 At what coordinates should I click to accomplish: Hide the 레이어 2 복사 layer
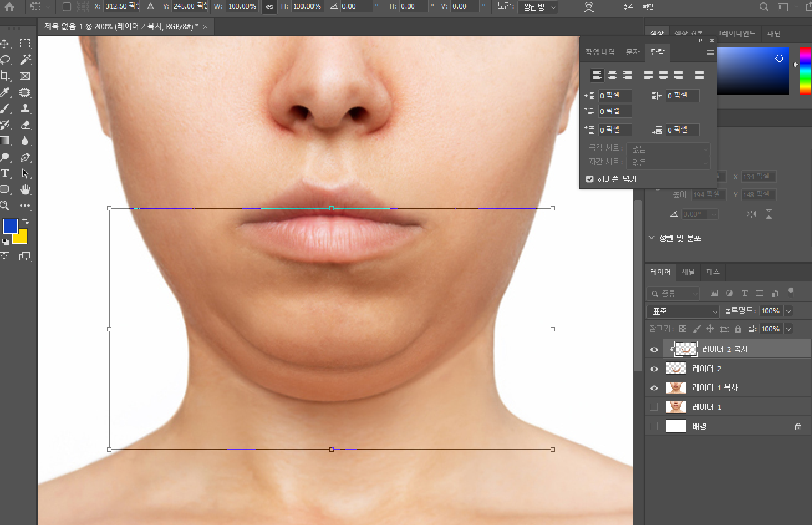(x=653, y=349)
